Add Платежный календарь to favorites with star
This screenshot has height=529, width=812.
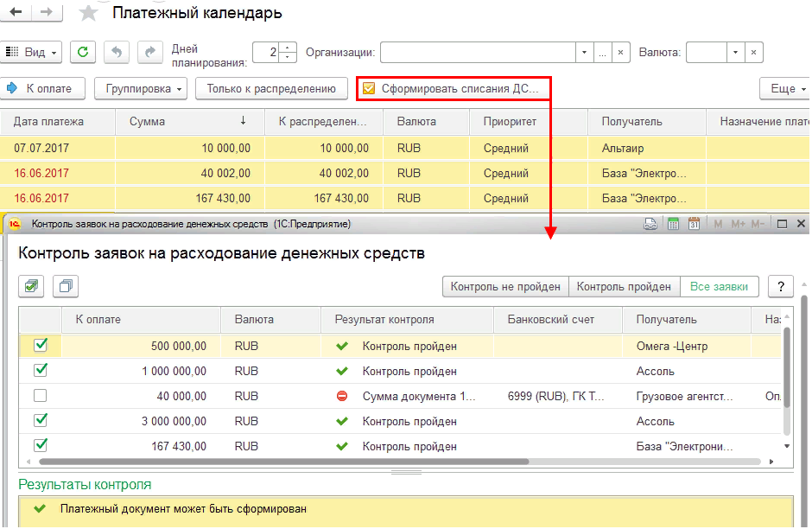(88, 13)
